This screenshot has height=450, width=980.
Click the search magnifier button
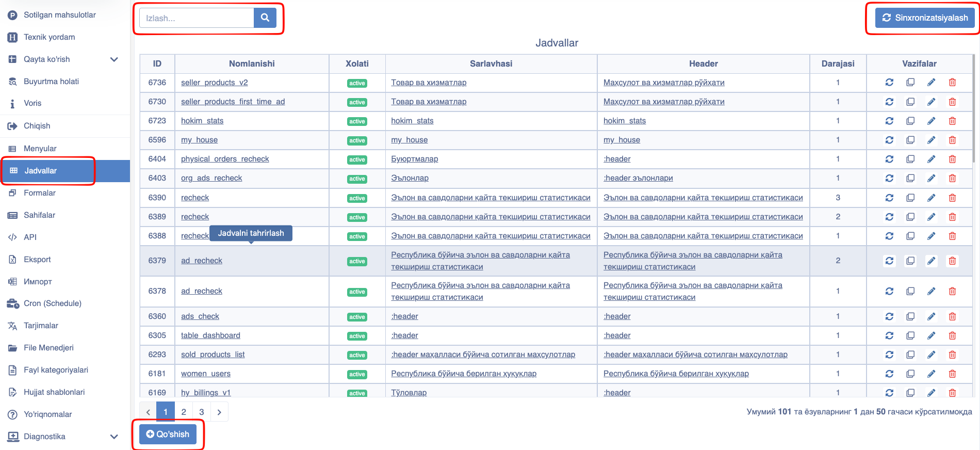(265, 18)
